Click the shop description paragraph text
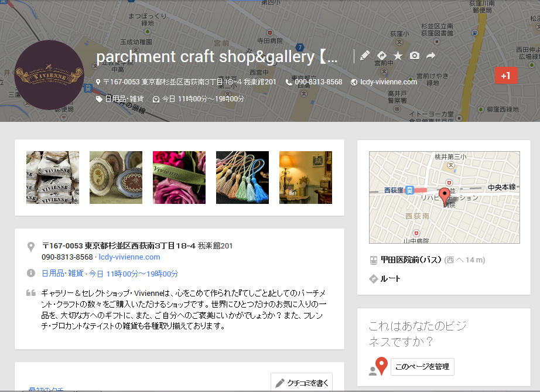540x392 pixels. [x=183, y=309]
